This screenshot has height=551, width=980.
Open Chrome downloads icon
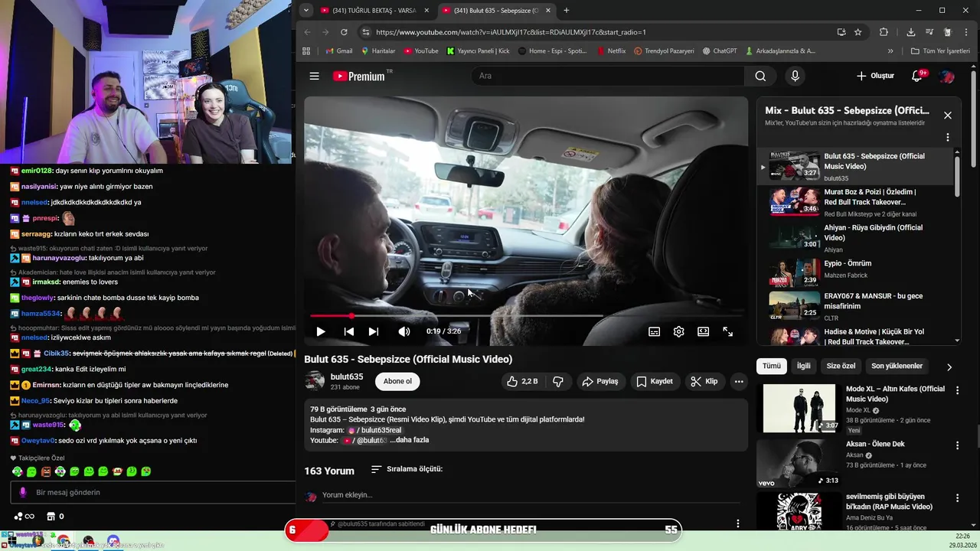coord(910,32)
